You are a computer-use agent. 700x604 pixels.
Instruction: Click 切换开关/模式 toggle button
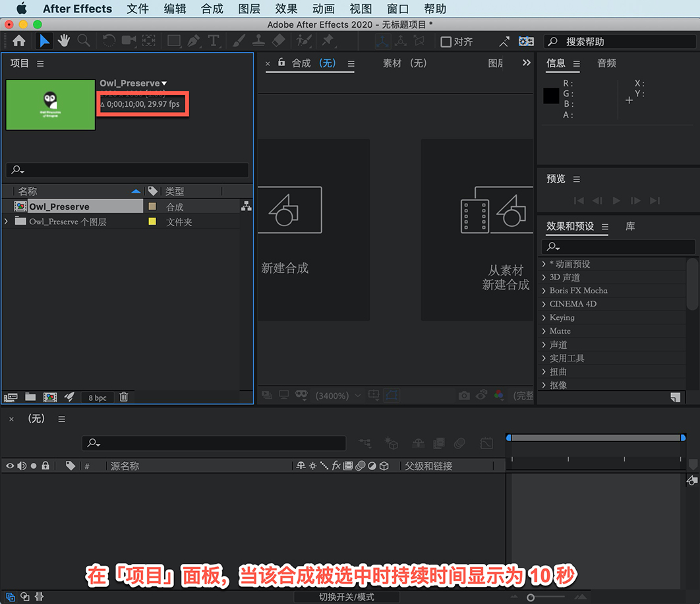(347, 597)
